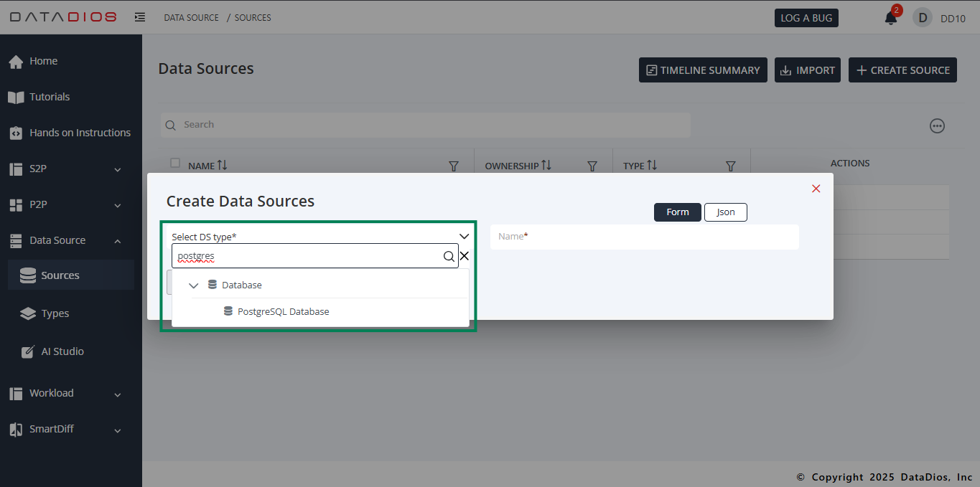
Task: Open the TIMELINE SUMMARY view
Action: pos(702,70)
